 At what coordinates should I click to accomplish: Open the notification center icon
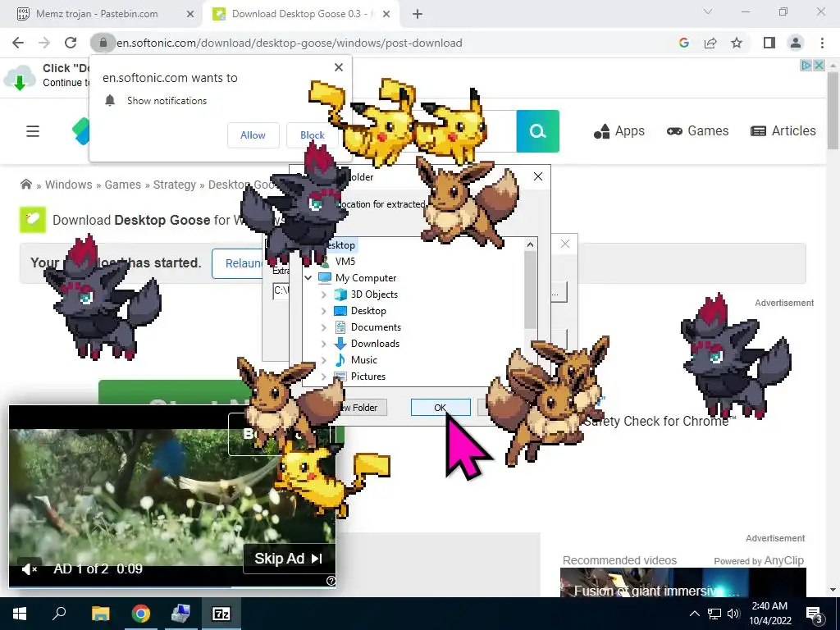(815, 614)
